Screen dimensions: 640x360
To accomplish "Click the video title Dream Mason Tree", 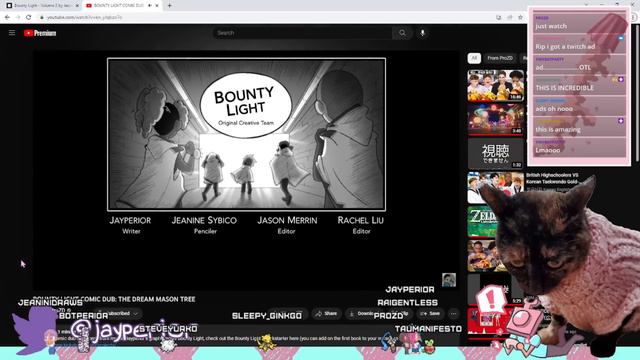I will click(x=114, y=299).
